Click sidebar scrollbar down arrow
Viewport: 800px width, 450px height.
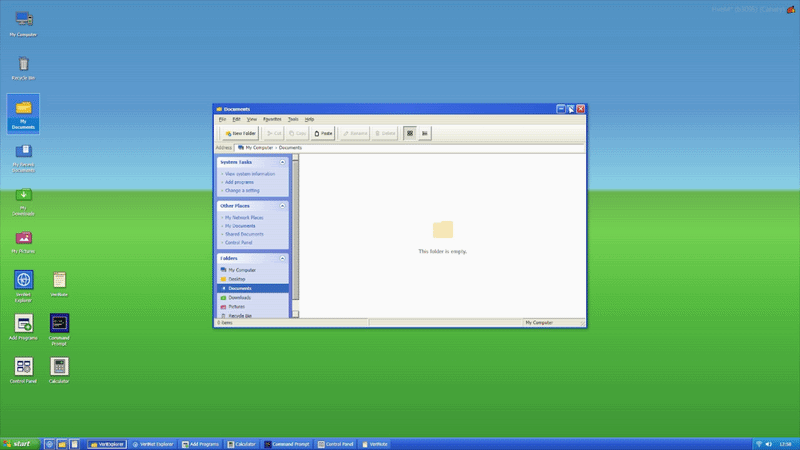[x=295, y=314]
